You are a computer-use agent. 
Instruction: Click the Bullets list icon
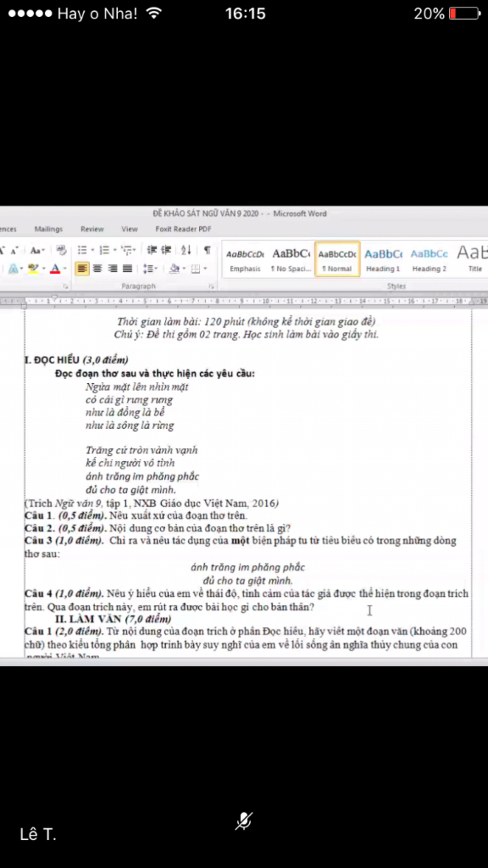82,250
